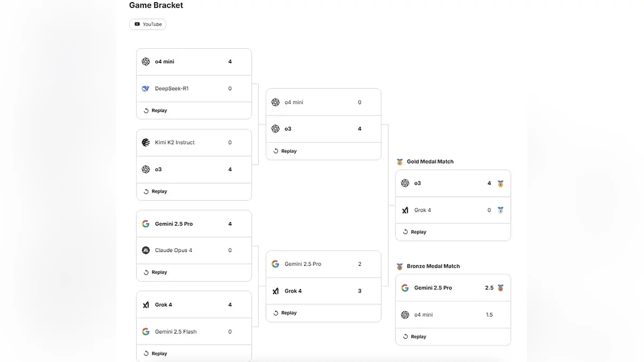Replay the Bronze Medal Match
This screenshot has height=362, width=644.
tap(415, 337)
